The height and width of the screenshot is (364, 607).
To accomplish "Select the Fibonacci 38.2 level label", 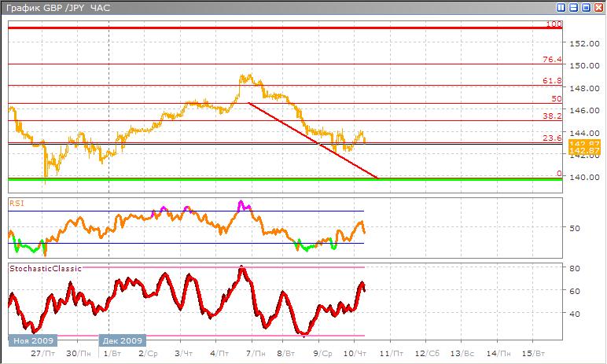I will (551, 116).
